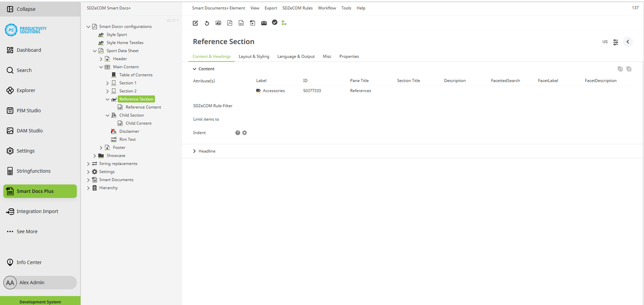Click the round checkmark toolbar icon
644x305 pixels.
point(275,23)
